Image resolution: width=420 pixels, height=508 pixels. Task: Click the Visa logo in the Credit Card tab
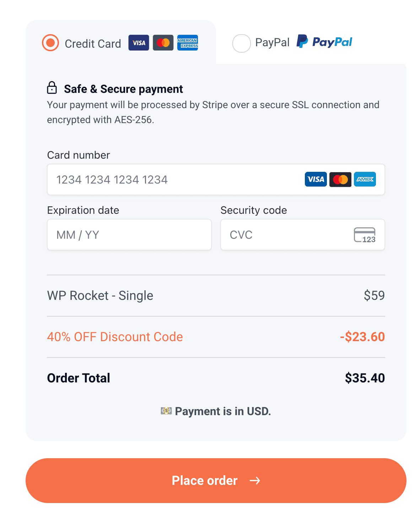[139, 43]
